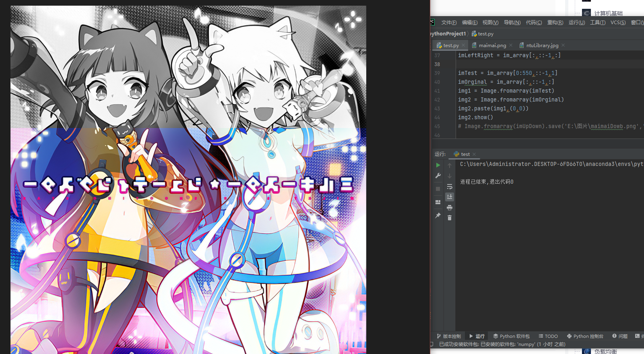Click the pythonProject1 breadcrumb

[448, 34]
